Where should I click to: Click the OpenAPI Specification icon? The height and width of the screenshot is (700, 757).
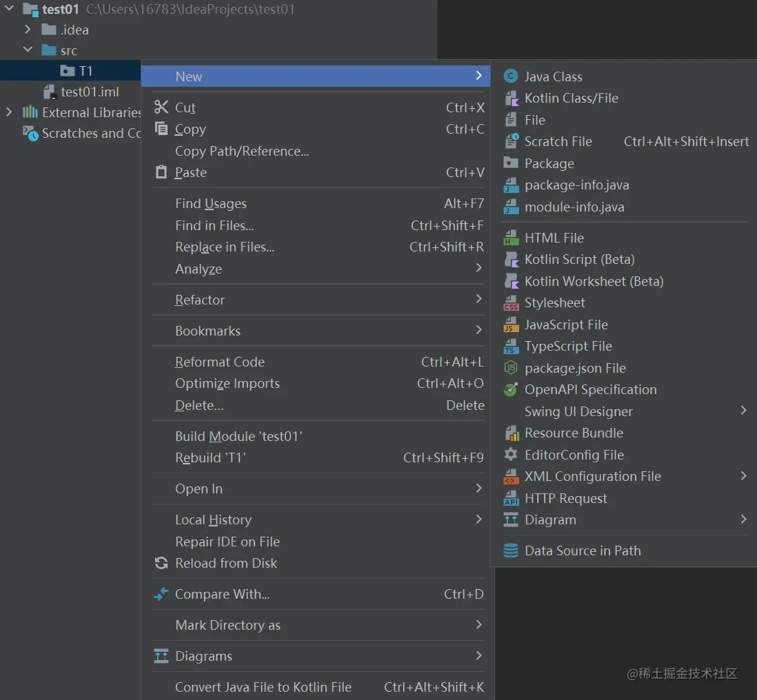[511, 389]
